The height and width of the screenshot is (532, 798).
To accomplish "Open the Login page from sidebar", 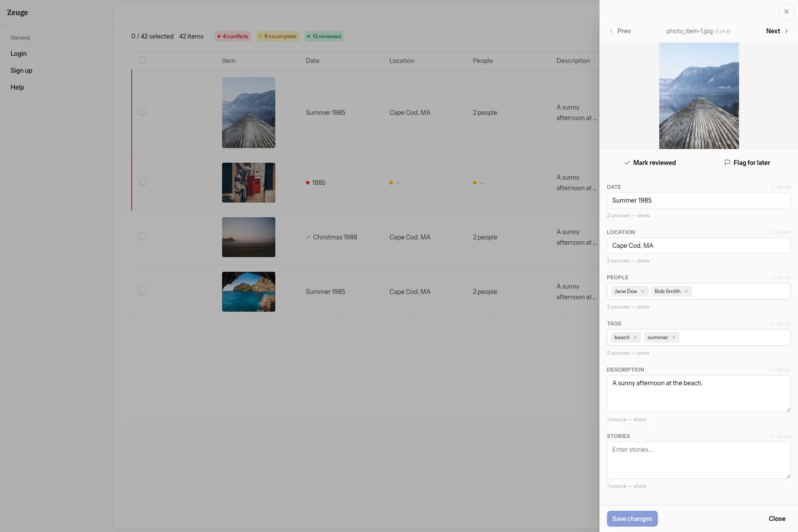I will (19, 54).
